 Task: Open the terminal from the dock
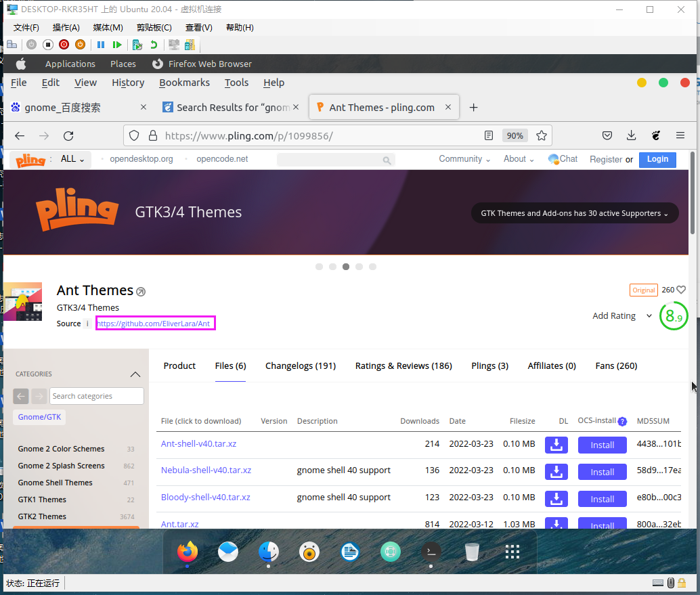pos(431,552)
